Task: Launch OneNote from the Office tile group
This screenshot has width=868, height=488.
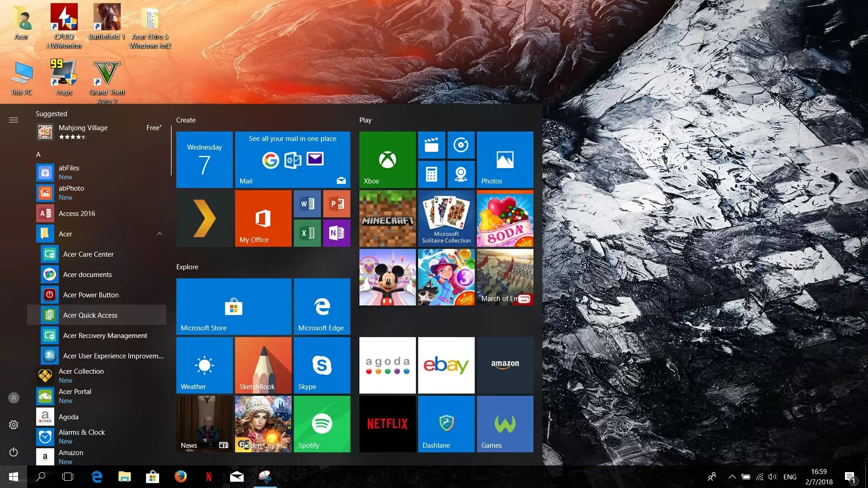Action: (x=337, y=233)
